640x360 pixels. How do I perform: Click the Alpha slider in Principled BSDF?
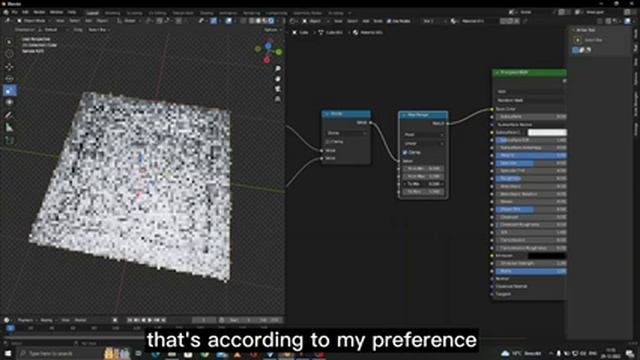tap(531, 271)
